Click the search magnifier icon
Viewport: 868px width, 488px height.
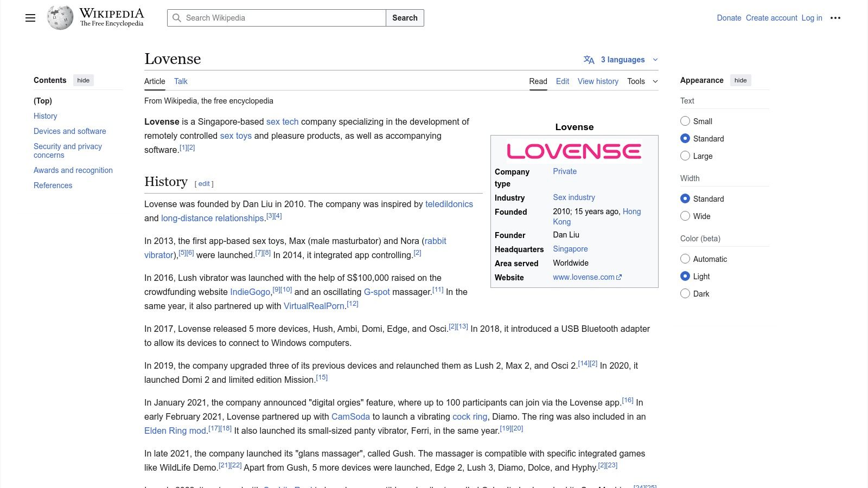177,18
